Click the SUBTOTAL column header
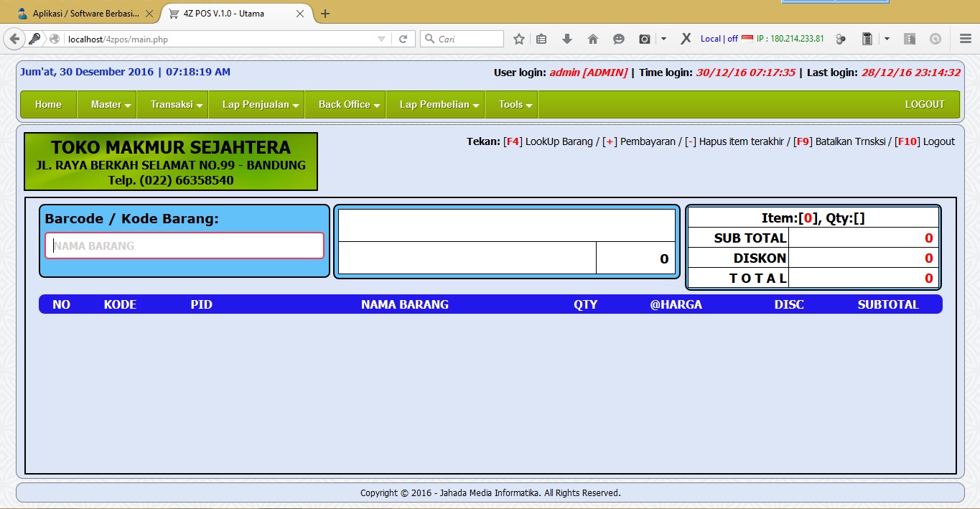Image resolution: width=980 pixels, height=509 pixels. click(x=888, y=304)
